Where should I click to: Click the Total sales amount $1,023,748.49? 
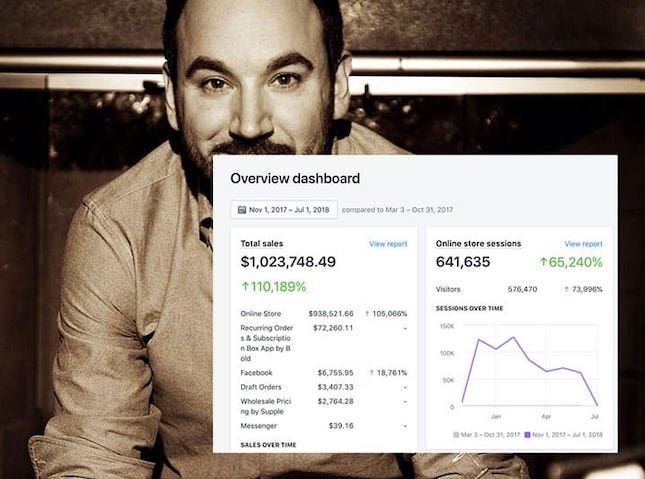(x=288, y=262)
